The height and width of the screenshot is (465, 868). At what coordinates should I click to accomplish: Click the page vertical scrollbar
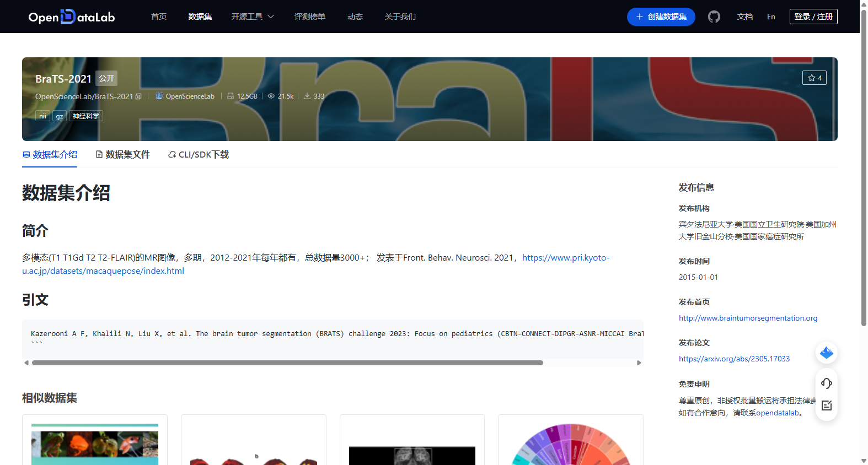864,167
